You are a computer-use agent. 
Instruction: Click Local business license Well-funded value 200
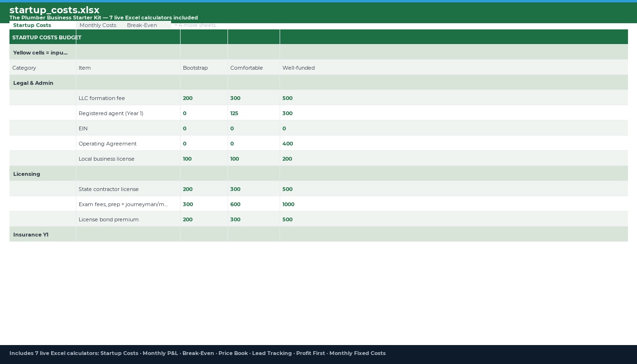click(x=454, y=158)
